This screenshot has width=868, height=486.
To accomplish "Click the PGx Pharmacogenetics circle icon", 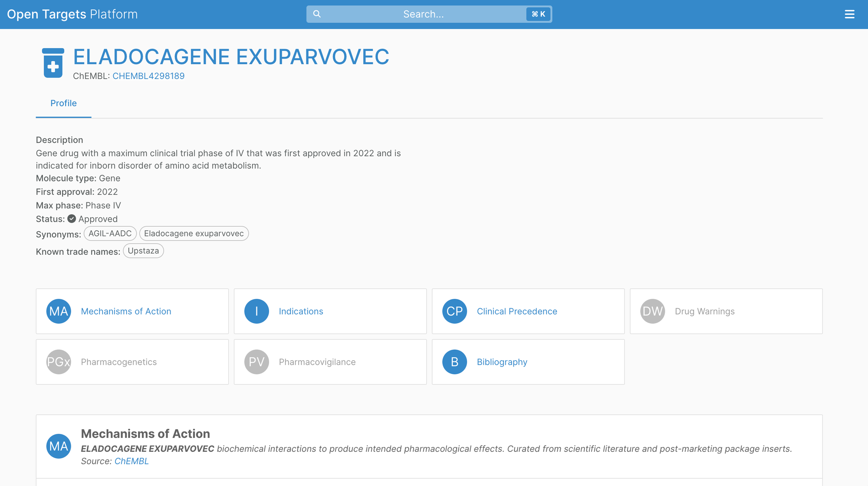I will click(59, 362).
